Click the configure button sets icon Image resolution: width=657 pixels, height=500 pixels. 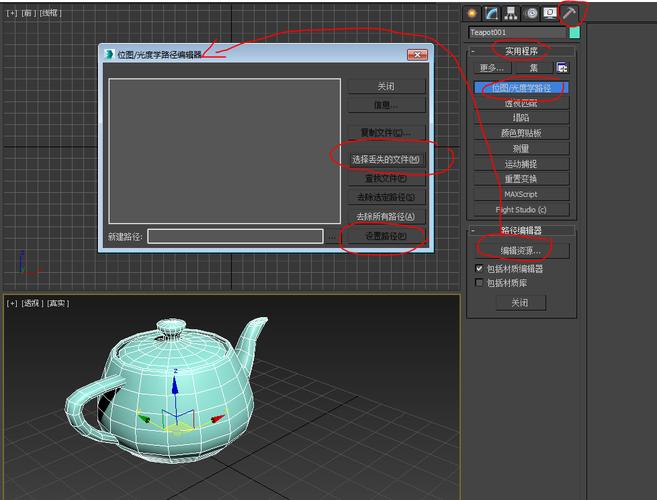pyautogui.click(x=563, y=68)
